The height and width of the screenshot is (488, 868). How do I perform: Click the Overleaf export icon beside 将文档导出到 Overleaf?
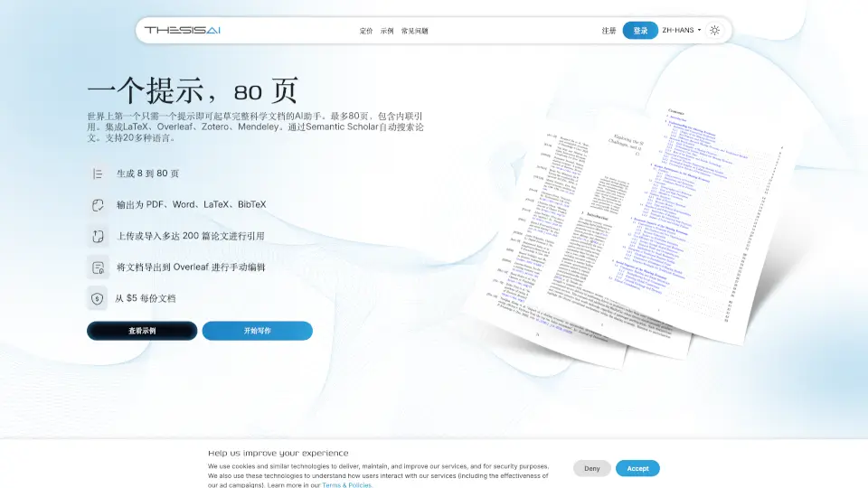98,267
